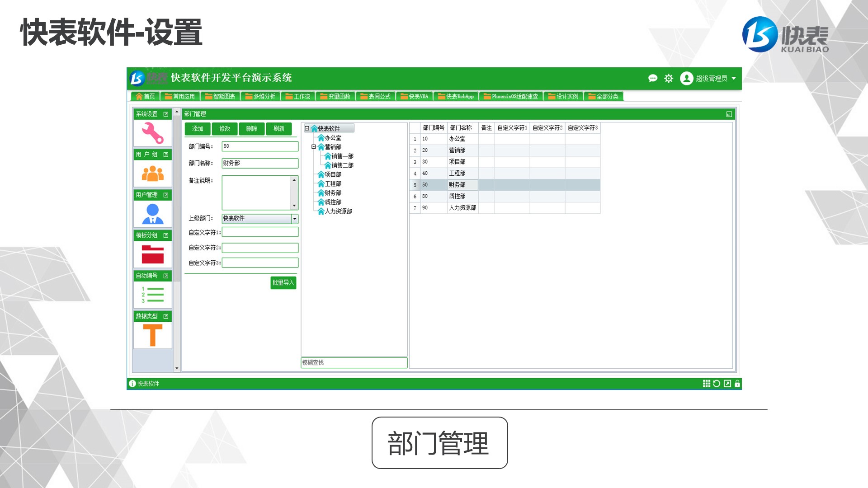This screenshot has height=488, width=868.
Task: Open the 模板分组 red folder icon
Action: [152, 254]
